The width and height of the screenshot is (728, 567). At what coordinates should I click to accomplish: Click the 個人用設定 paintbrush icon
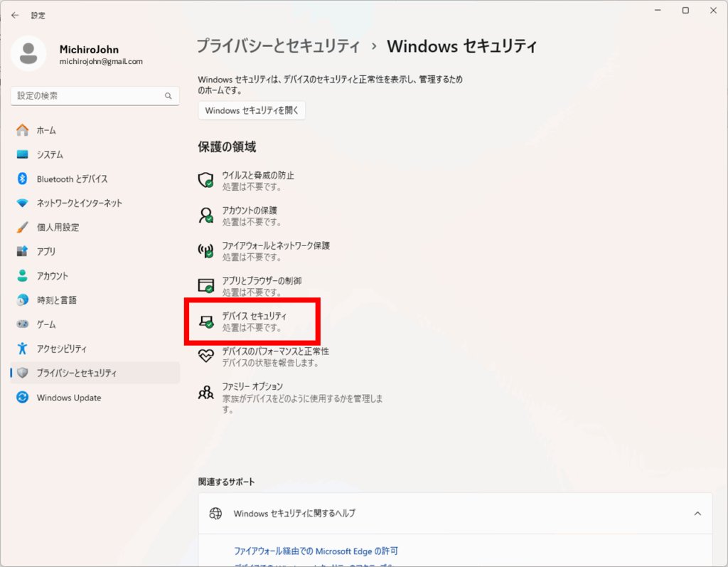(22, 227)
